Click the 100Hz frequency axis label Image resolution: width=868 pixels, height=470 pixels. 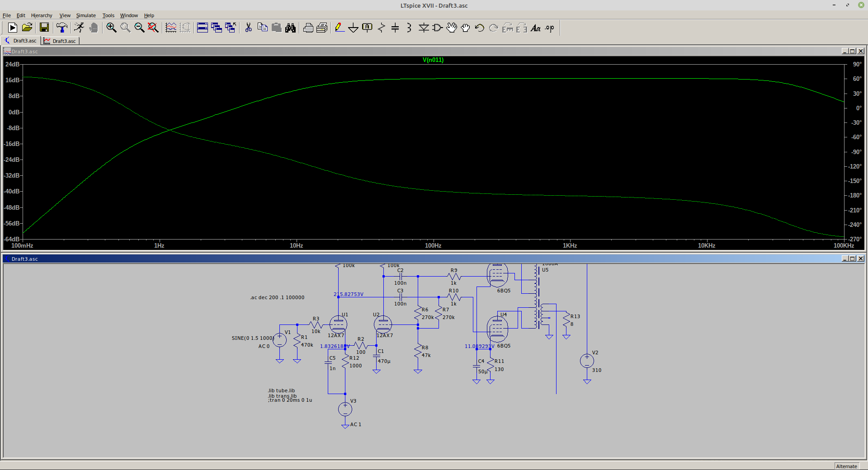433,245
